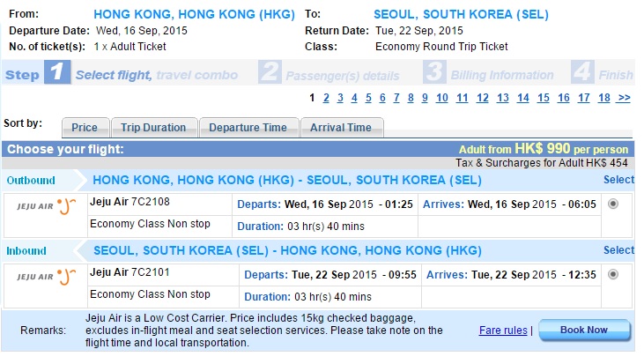Click the inbound Jeju Air logo
The height and width of the screenshot is (364, 644).
click(47, 277)
